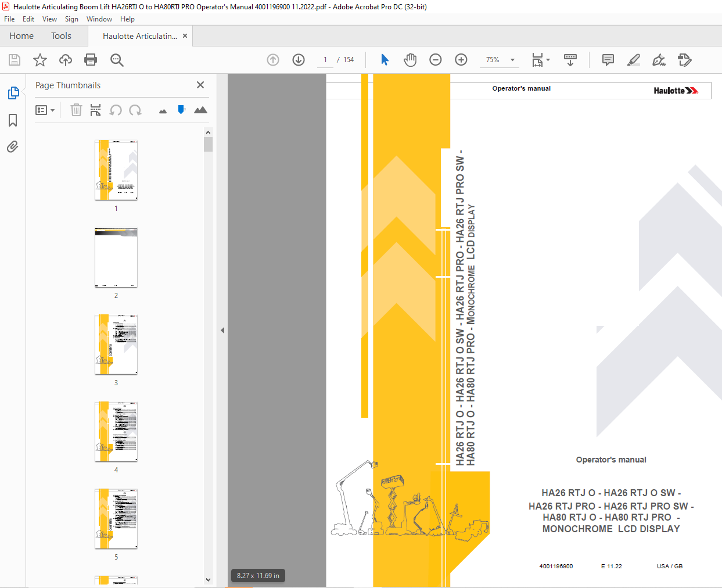Select page 5 thumbnail
This screenshot has width=722, height=588.
click(116, 519)
